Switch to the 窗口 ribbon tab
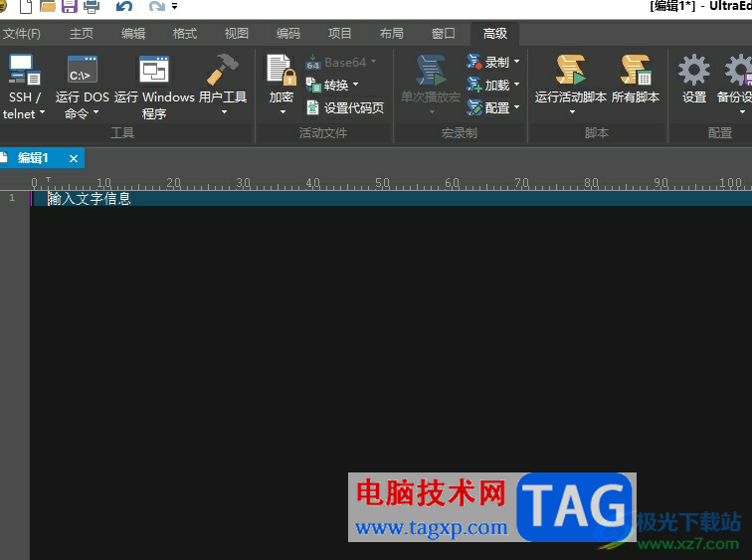The image size is (752, 560). point(444,34)
